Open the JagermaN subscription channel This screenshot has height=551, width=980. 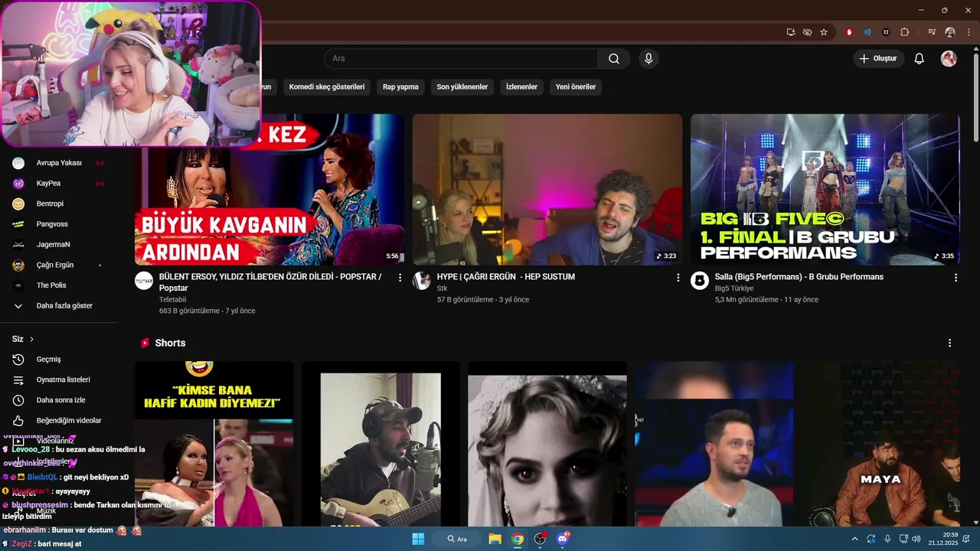pos(59,245)
